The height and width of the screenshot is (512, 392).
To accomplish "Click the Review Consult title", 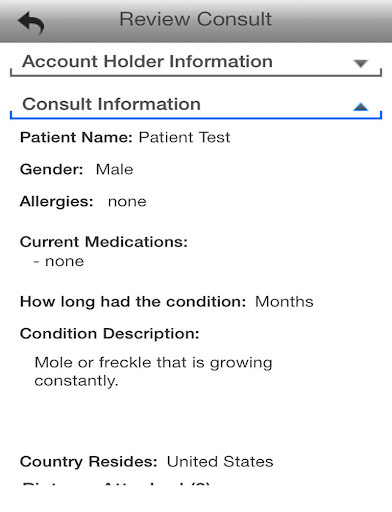I will coord(196,19).
